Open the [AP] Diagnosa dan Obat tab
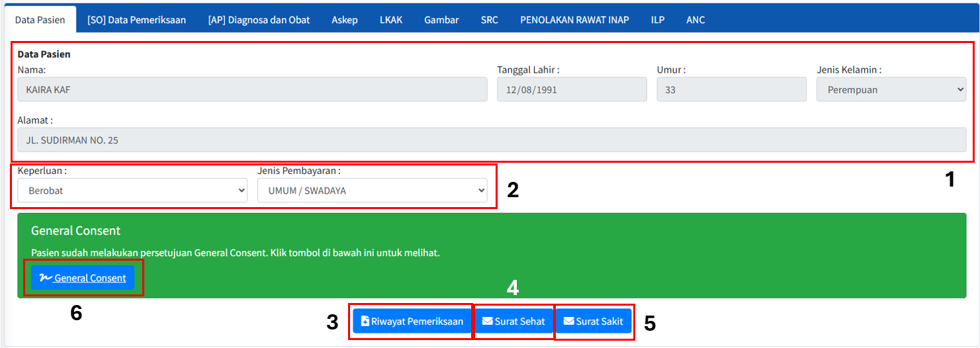The width and height of the screenshot is (980, 348). pyautogui.click(x=259, y=20)
